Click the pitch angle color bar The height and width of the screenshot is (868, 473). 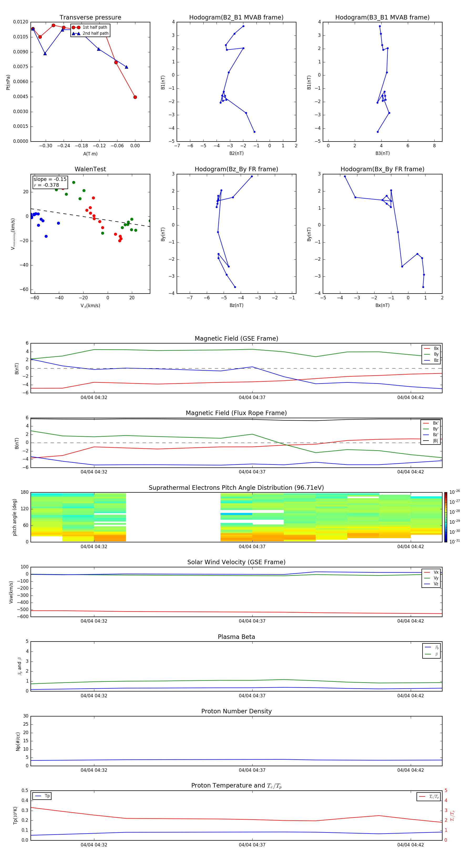[446, 517]
